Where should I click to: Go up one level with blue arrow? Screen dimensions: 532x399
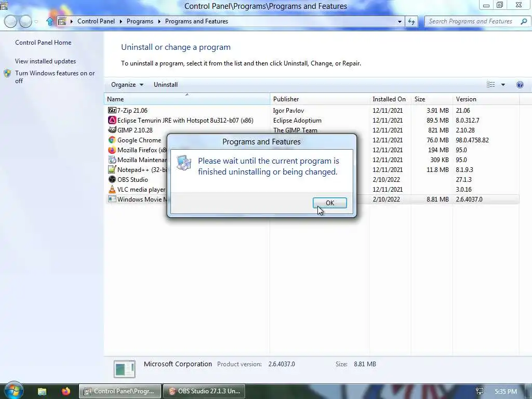tap(50, 21)
